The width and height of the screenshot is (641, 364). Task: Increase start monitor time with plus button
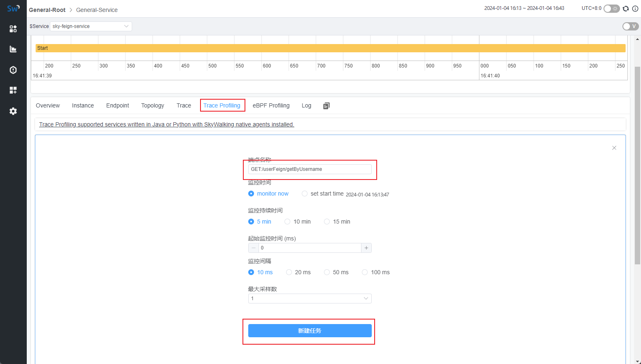(366, 248)
